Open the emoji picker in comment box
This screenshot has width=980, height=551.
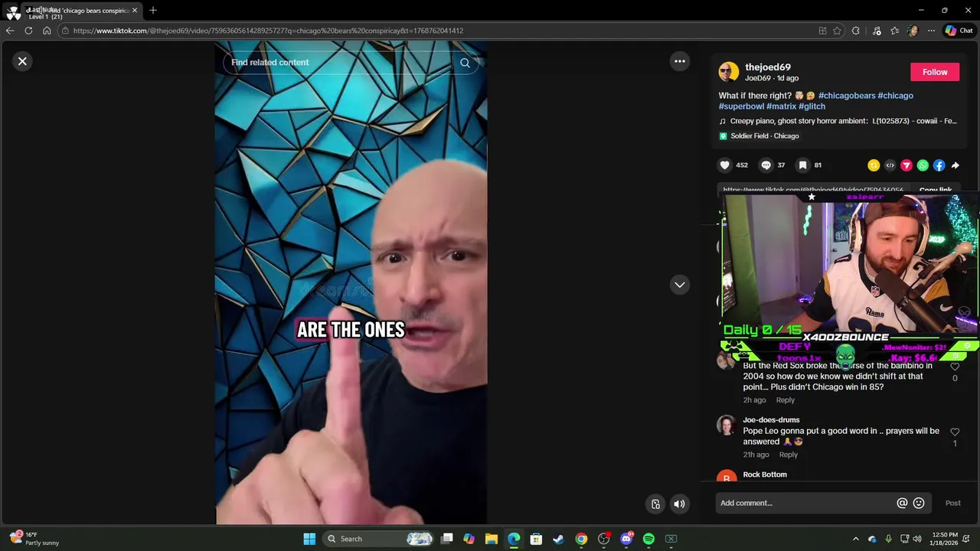point(919,503)
